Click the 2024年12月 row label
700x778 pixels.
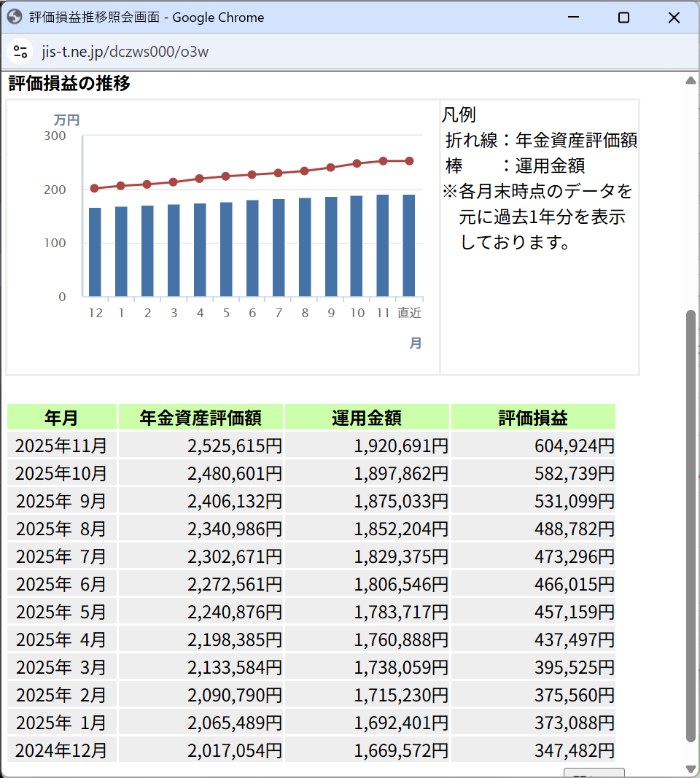pyautogui.click(x=62, y=750)
